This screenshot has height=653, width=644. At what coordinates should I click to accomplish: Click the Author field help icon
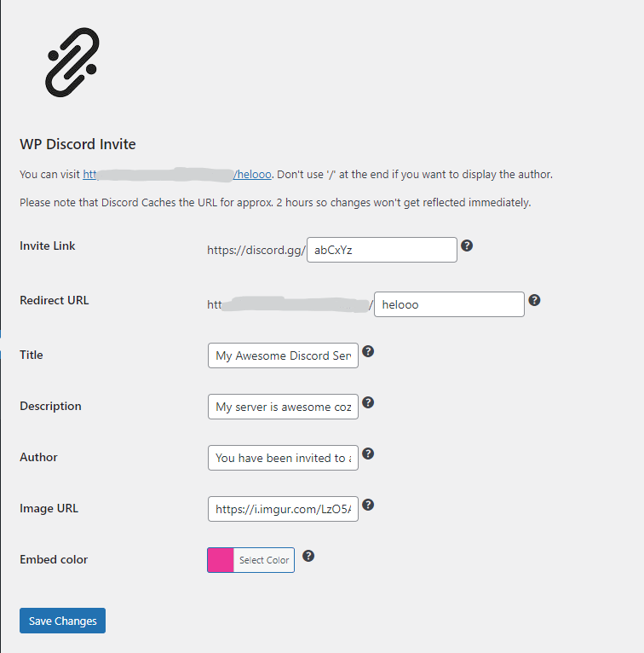click(x=368, y=454)
